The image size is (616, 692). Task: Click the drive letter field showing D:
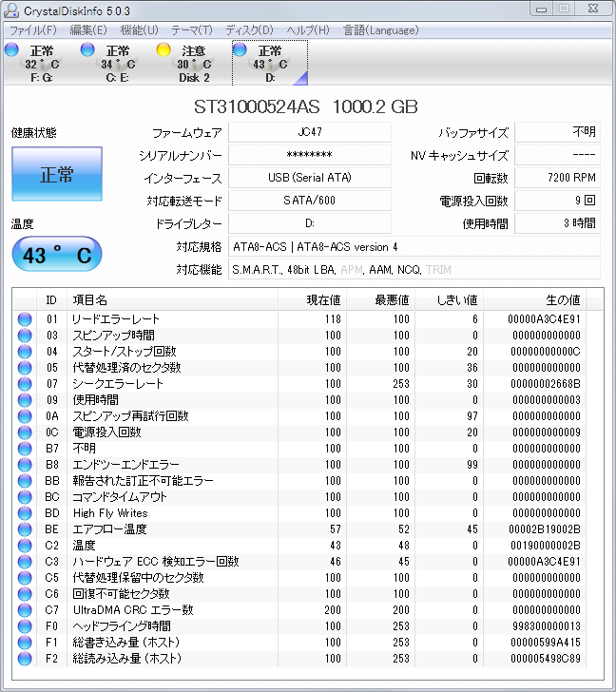point(310,223)
